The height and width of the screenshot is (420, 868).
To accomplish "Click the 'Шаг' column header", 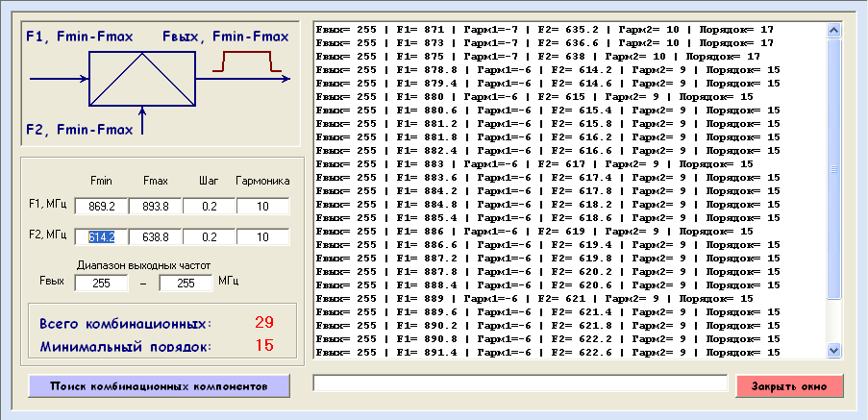I will pos(209,181).
